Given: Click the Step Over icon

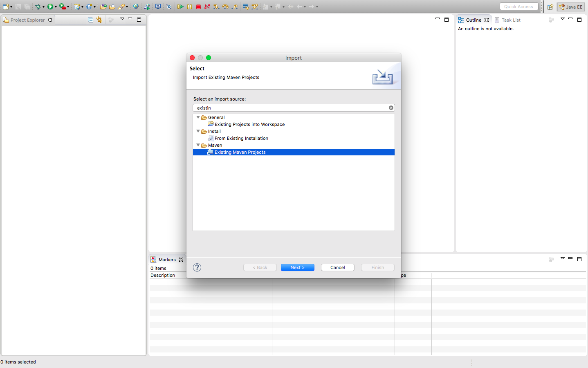Looking at the screenshot, I should coord(225,7).
